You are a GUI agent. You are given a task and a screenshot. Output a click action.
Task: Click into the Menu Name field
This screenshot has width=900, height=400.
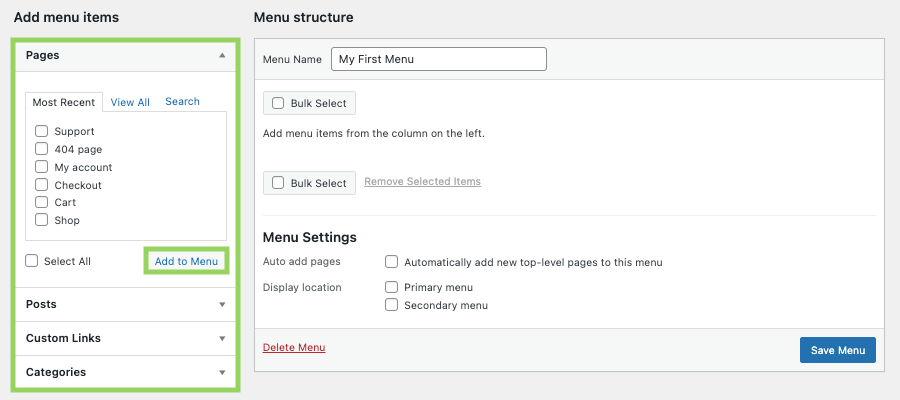click(x=439, y=59)
